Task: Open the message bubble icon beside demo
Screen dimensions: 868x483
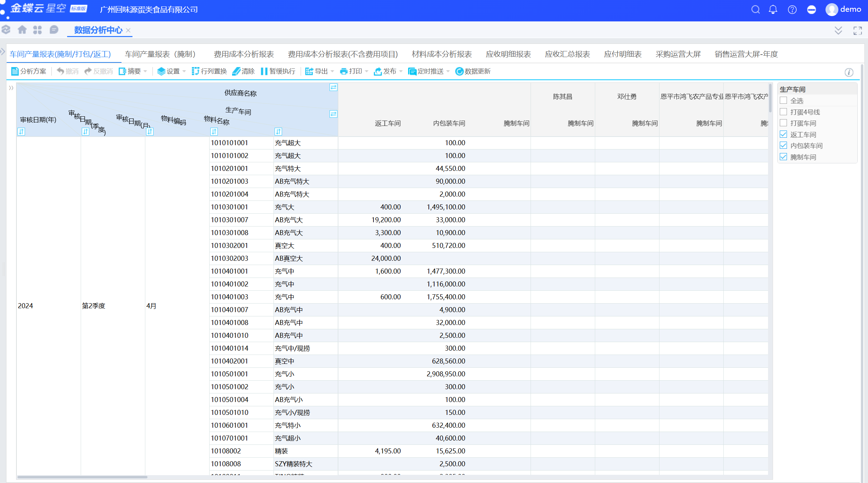Action: 811,10
